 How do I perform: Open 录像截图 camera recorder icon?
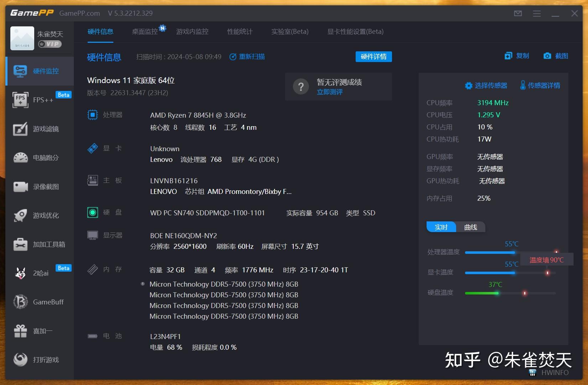[20, 186]
